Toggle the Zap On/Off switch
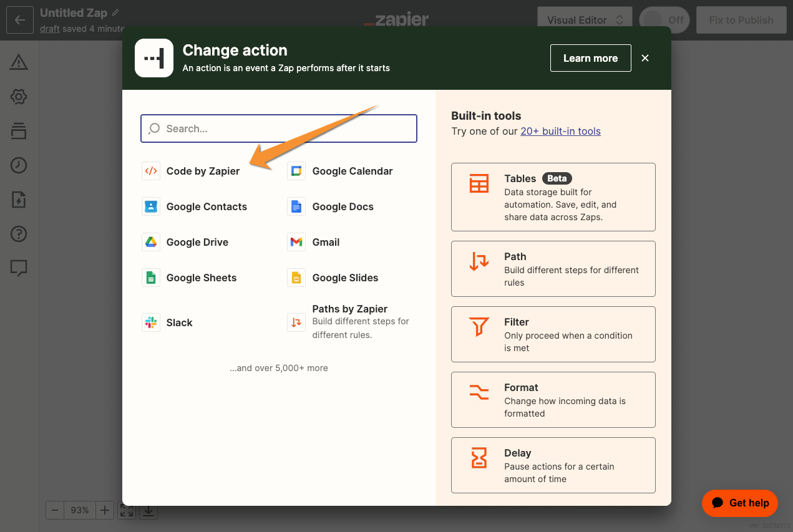This screenshot has height=532, width=793. click(x=664, y=20)
